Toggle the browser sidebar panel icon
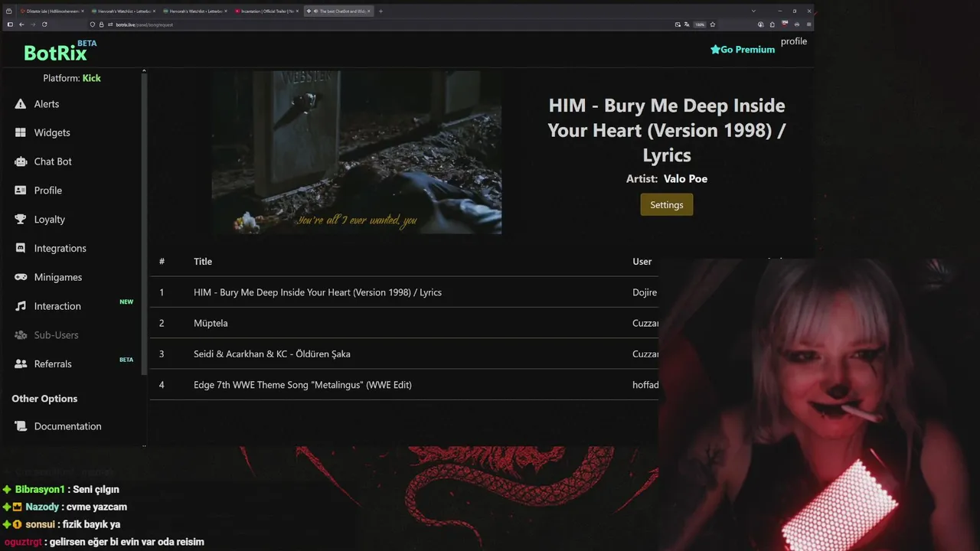 [x=9, y=24]
